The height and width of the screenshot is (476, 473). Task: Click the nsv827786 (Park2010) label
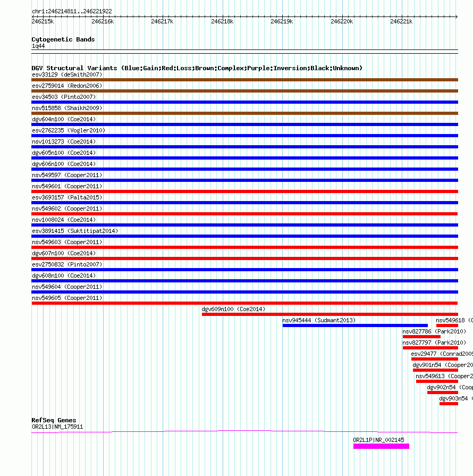(434, 331)
